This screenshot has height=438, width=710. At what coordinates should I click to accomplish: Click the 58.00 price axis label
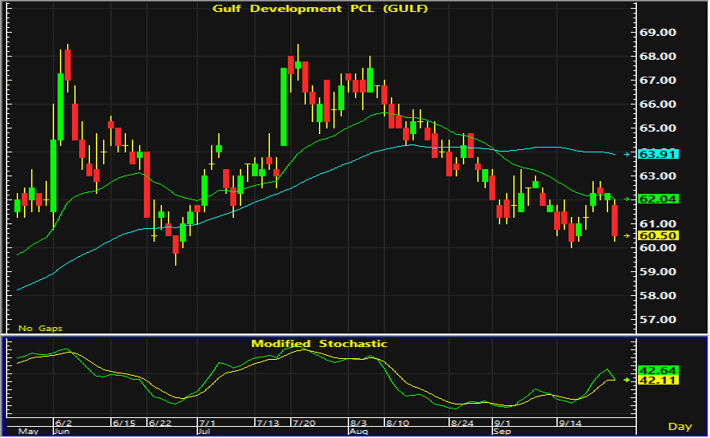click(657, 296)
